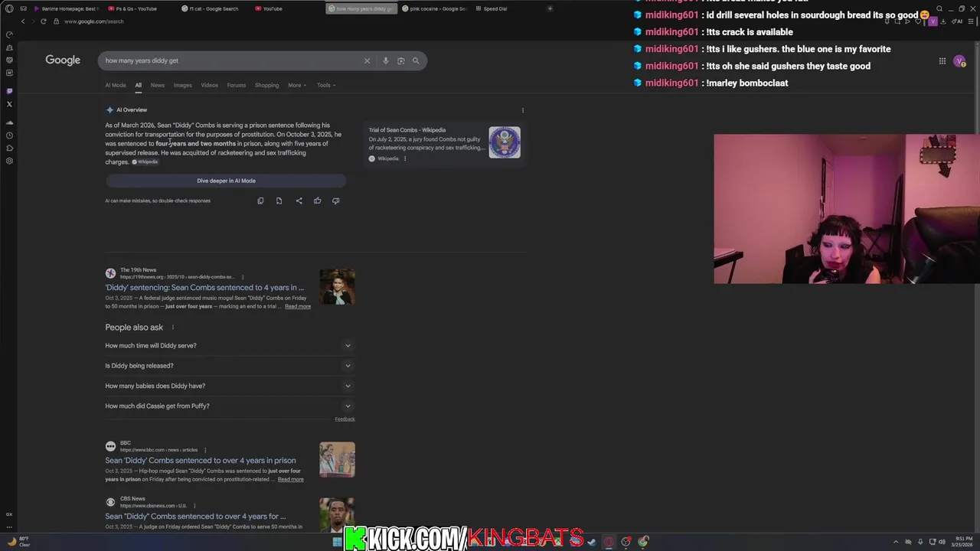The image size is (980, 551).
Task: Open a new browser tab
Action: (550, 8)
